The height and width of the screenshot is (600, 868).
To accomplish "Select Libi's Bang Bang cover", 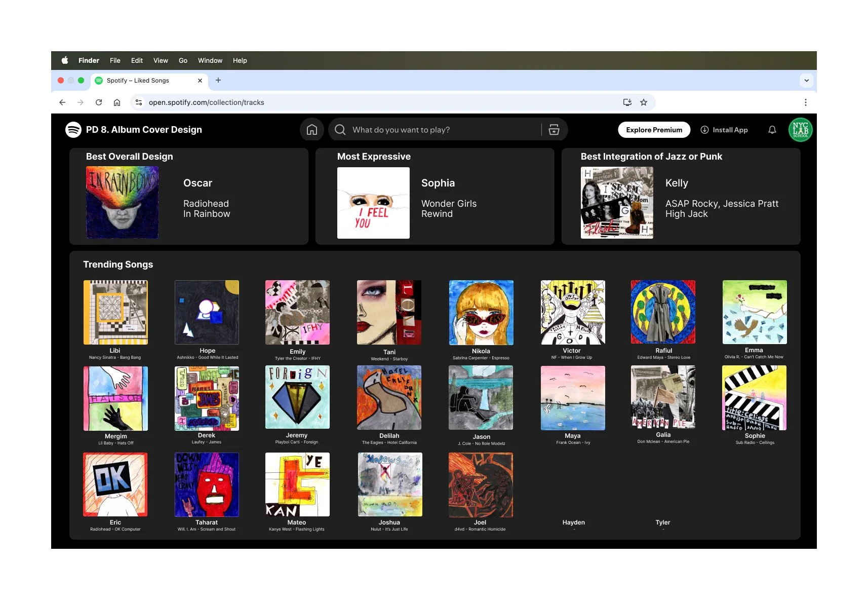I will (115, 313).
